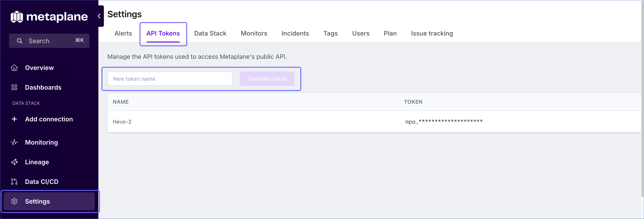Screen dimensions: 644x219
Task: Select Settings in the sidebar
Action: coord(49,201)
